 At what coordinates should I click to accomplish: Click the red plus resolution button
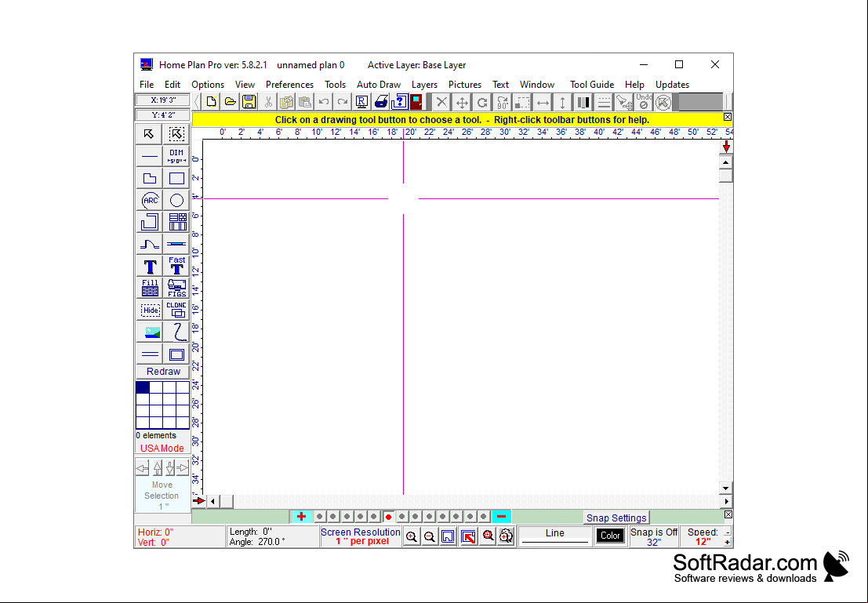click(x=301, y=517)
